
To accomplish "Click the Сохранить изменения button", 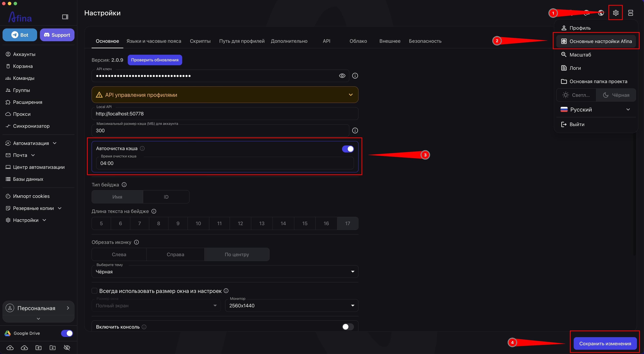I will point(605,343).
